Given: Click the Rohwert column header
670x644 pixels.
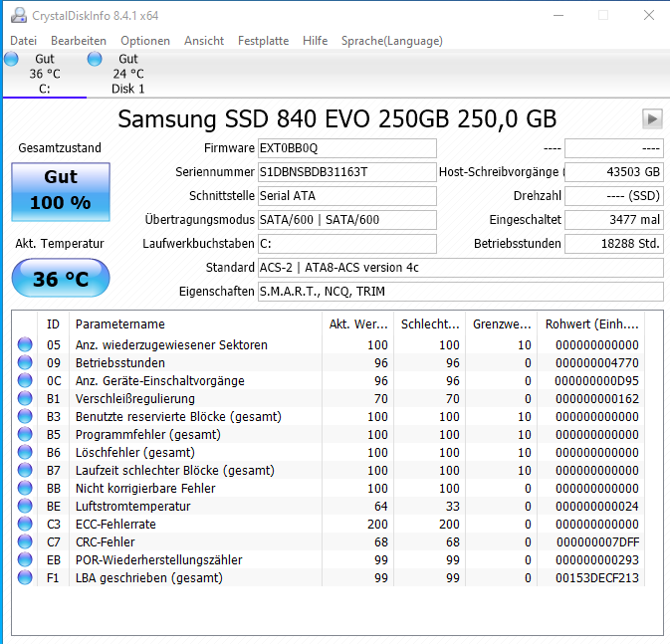Looking at the screenshot, I should 591,324.
